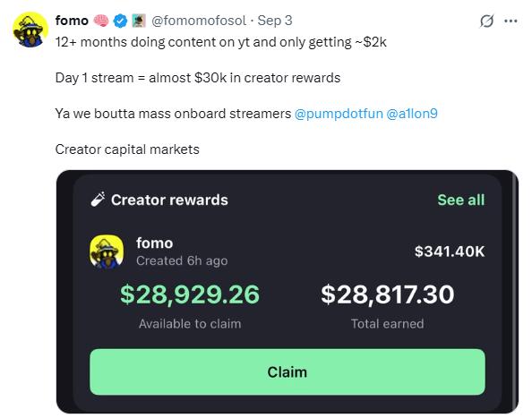Open the Grok explain icon on tweet
This screenshot has height=418, width=532.
[486, 21]
